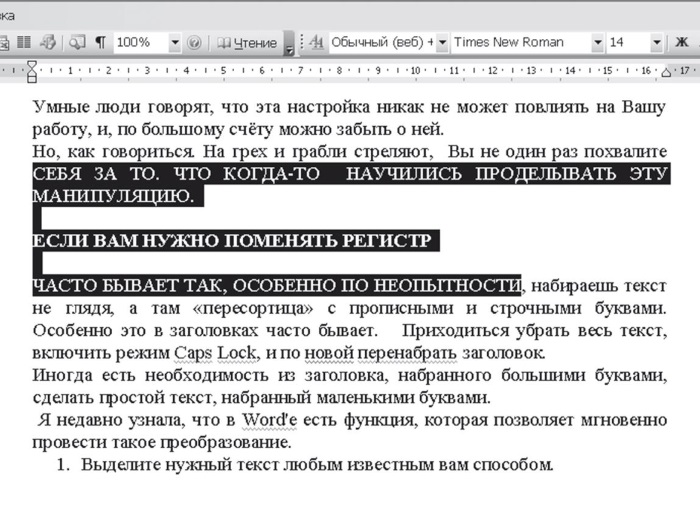The image size is (700, 522).
Task: Click the line starting Иногда есть необходимость
Action: coord(350,375)
